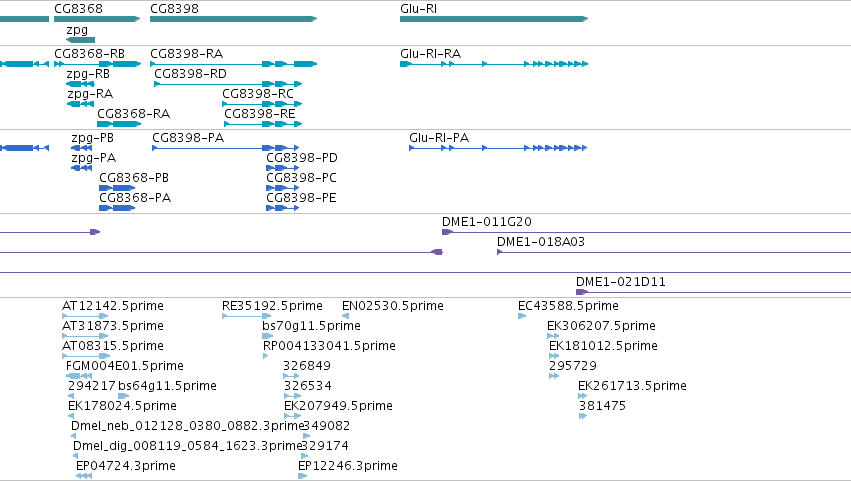Image resolution: width=851 pixels, height=481 pixels.
Task: Select the zpg-RA transcript label
Action: [x=90, y=94]
